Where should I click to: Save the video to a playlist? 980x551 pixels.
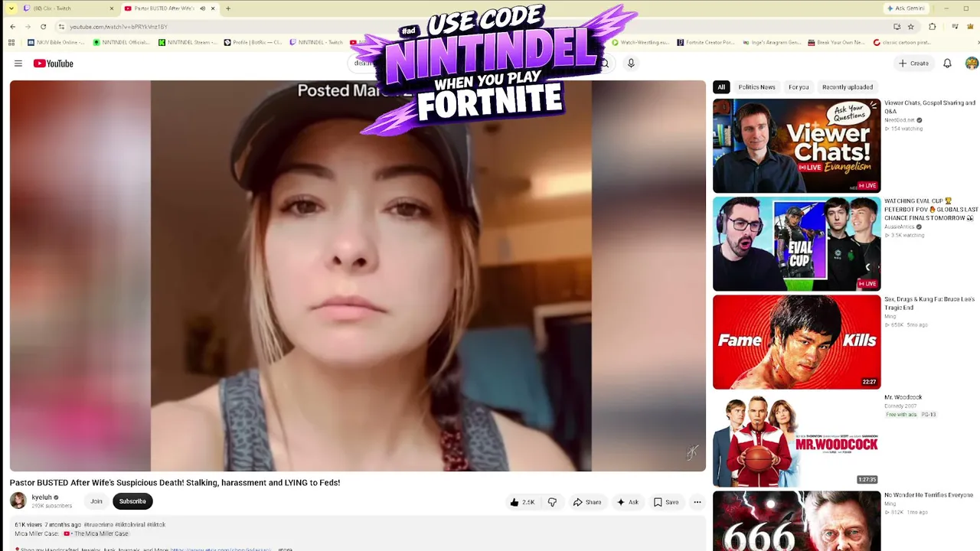[666, 502]
